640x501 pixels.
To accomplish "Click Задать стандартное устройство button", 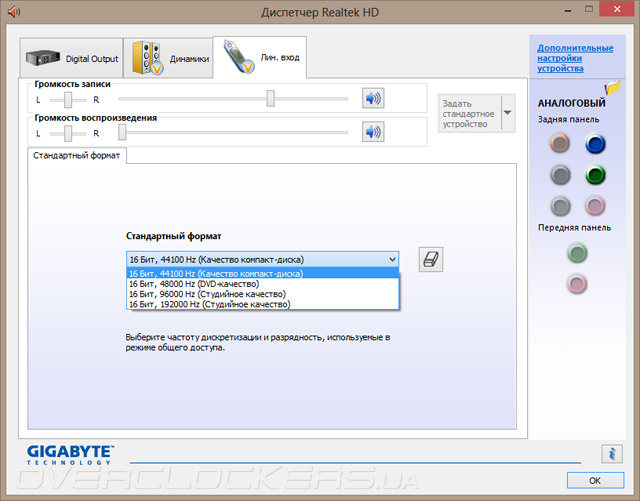I will 469,114.
